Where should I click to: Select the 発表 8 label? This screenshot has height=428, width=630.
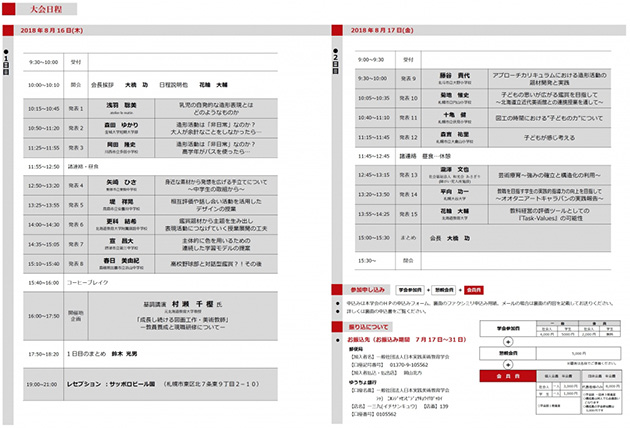[x=76, y=264]
